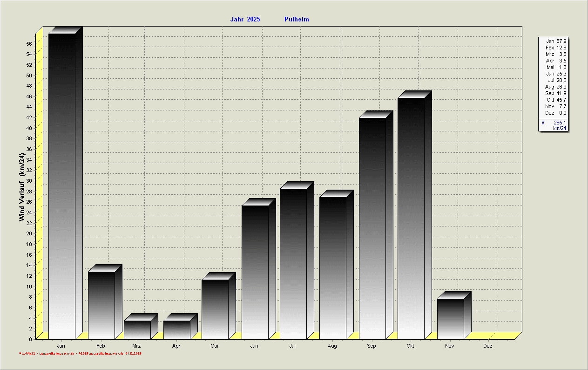The height and width of the screenshot is (370, 588).
Task: Click the 'Apr' x-axis month label
Action: [176, 346]
